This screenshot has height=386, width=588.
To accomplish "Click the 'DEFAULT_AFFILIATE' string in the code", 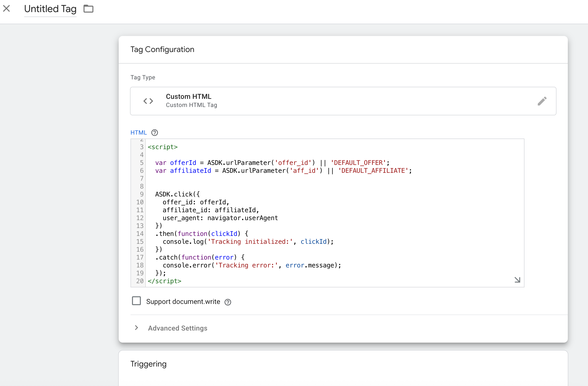I will coord(373,171).
